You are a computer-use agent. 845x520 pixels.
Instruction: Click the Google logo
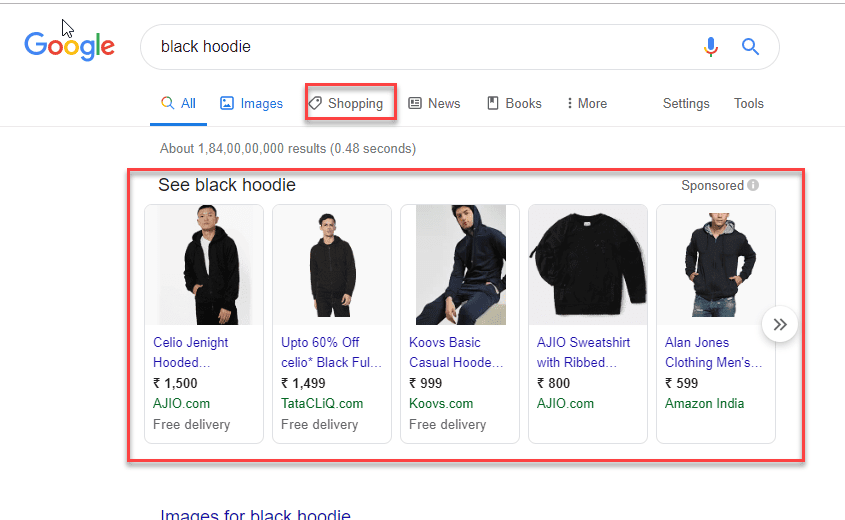69,46
